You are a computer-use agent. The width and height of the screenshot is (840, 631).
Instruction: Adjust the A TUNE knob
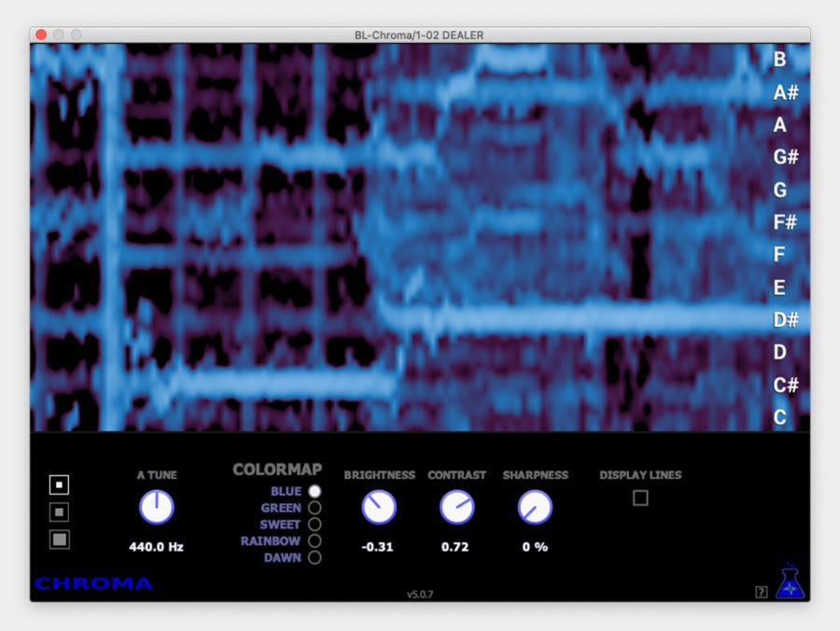pyautogui.click(x=156, y=506)
